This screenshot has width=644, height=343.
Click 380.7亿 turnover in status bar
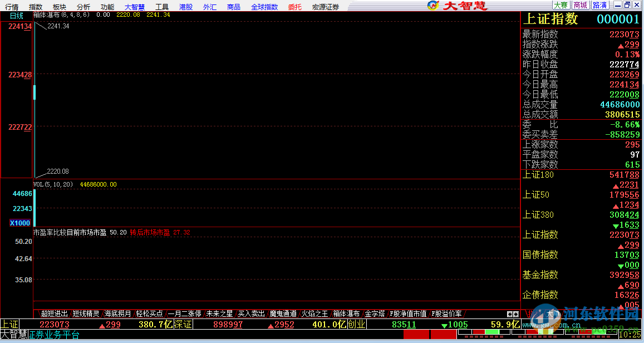(156, 324)
